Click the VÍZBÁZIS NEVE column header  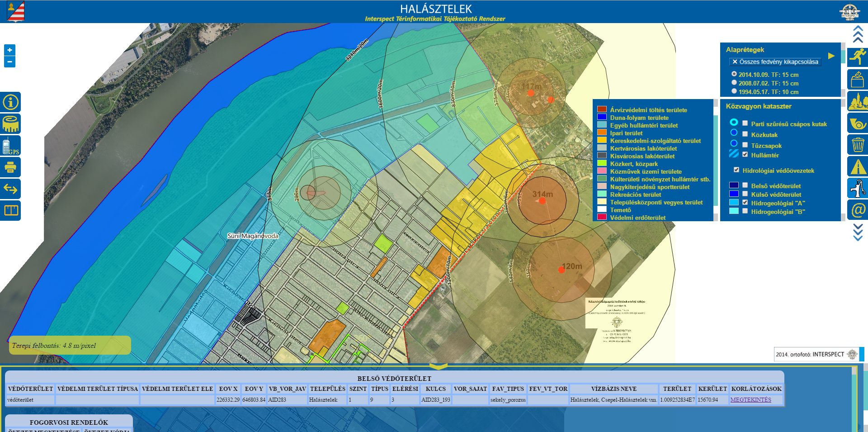coord(613,389)
